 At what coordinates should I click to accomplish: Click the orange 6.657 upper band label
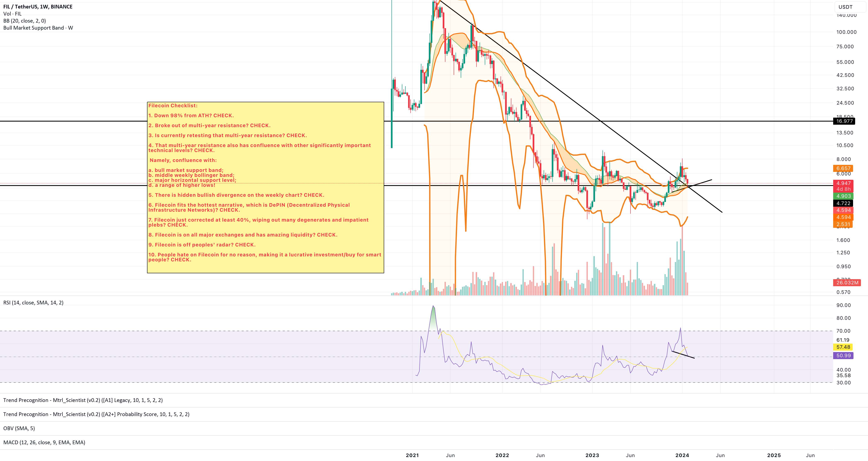click(x=843, y=168)
